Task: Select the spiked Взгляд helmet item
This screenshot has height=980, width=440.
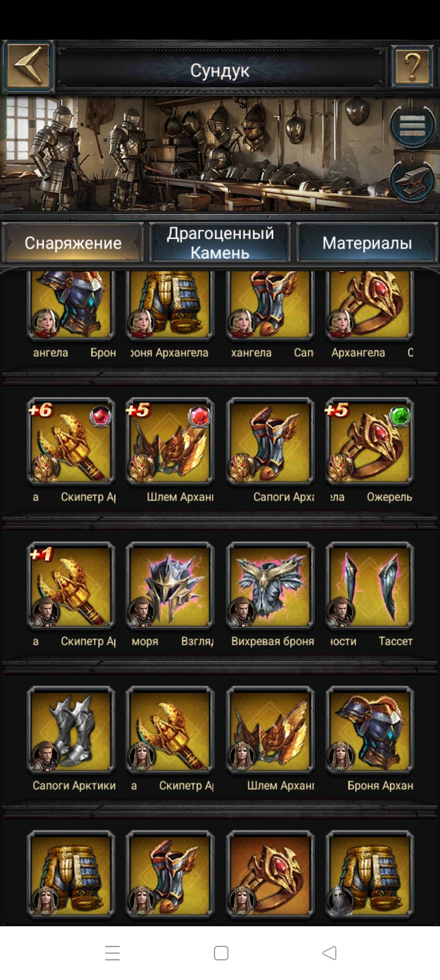Action: click(170, 586)
